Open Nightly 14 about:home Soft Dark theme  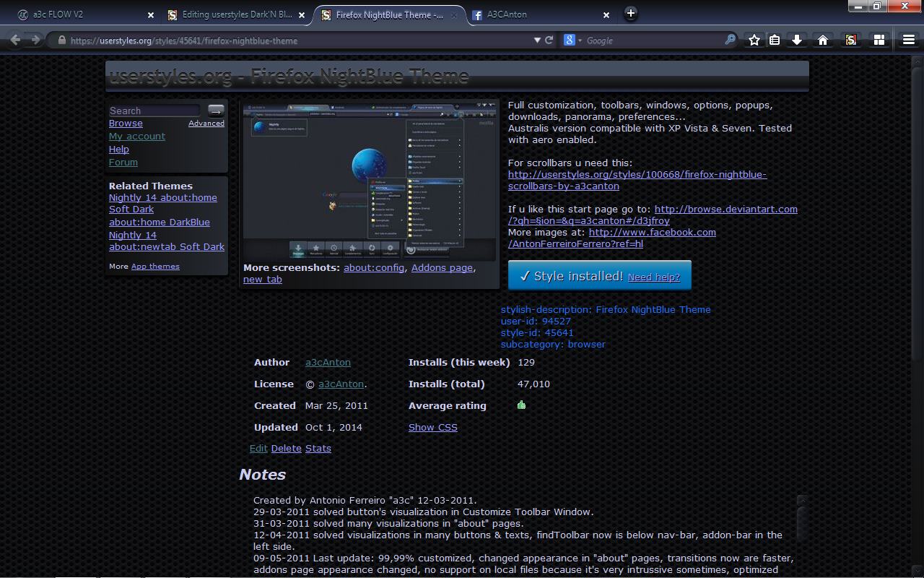click(x=163, y=203)
